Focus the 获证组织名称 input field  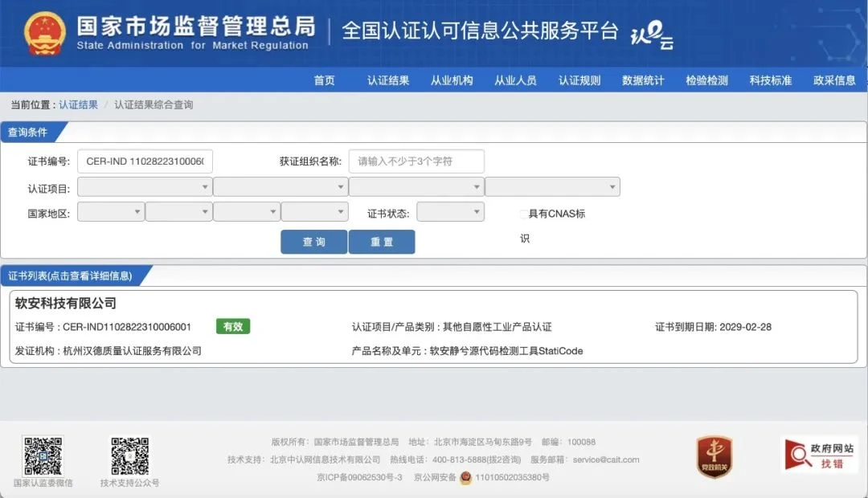416,161
